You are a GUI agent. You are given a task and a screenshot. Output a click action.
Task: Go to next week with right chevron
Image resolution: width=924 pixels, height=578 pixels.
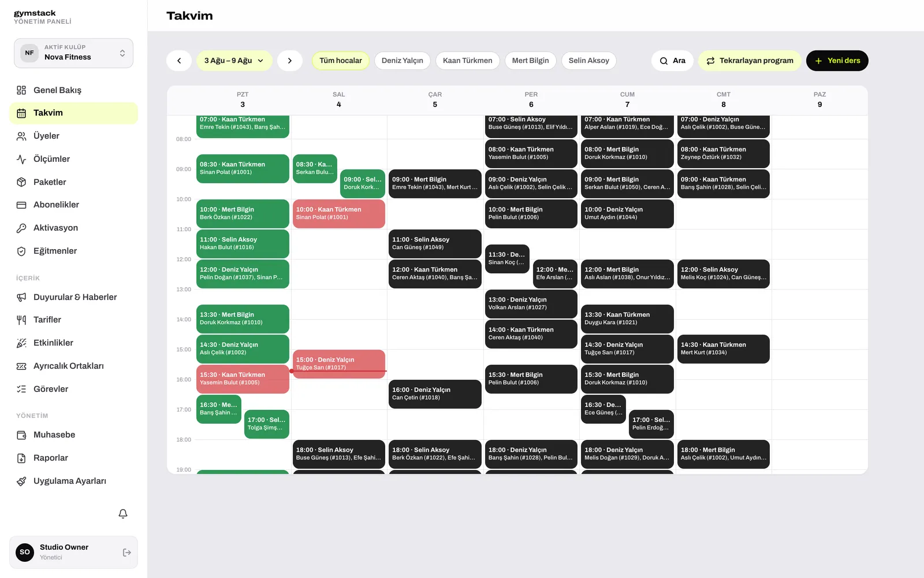click(x=290, y=61)
